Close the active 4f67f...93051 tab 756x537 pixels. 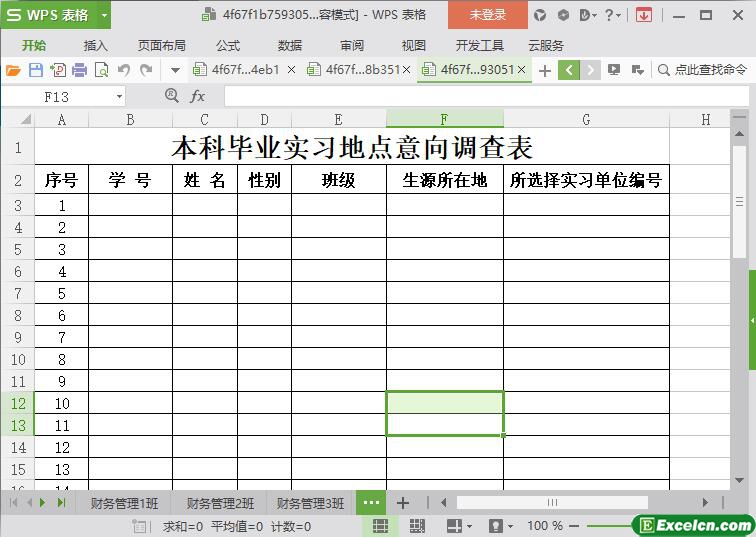point(521,70)
